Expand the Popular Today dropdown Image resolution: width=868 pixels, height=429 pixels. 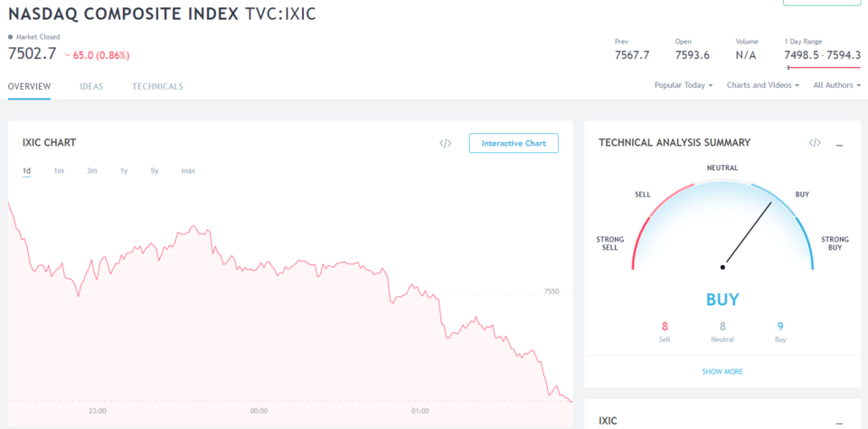click(x=684, y=85)
